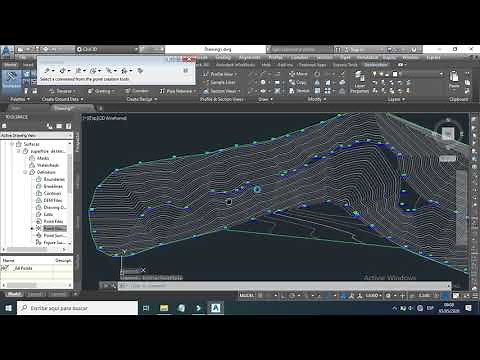Toggle the grid display in status bar
Viewport: 480px width, 360px height.
point(261,295)
